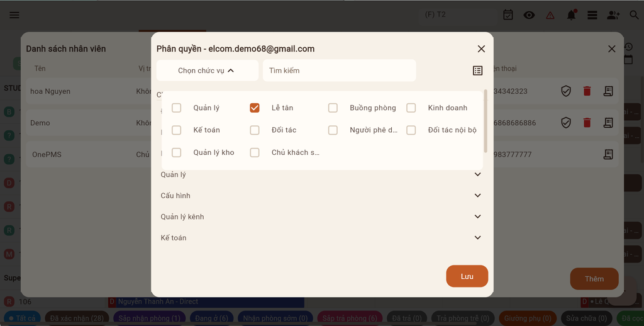Expand the Cấu hình permission section
644x326 pixels.
pos(321,195)
